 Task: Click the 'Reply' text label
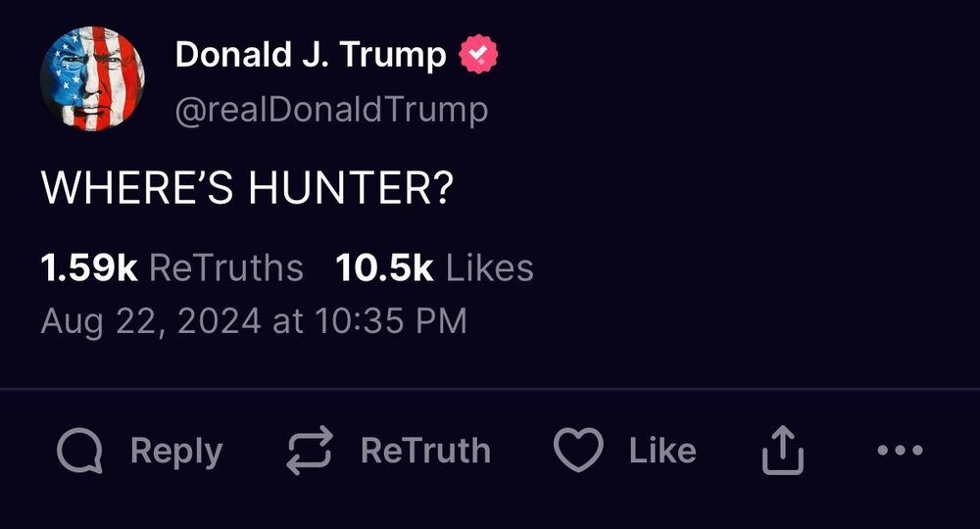(x=176, y=452)
